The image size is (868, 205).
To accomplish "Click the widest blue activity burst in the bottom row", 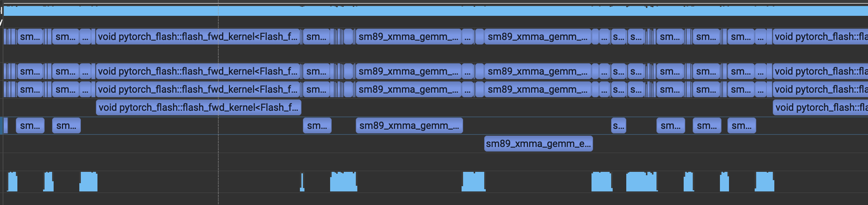I will (642, 182).
